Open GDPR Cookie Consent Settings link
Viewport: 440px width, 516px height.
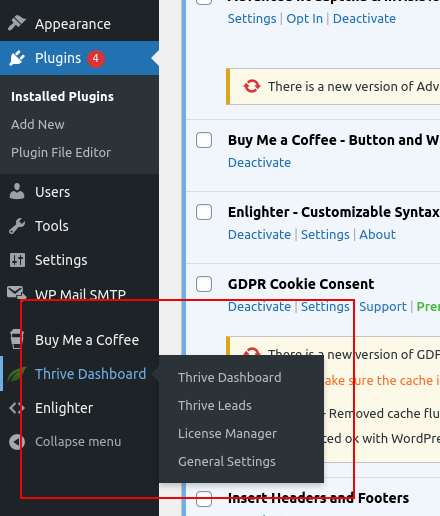point(325,307)
